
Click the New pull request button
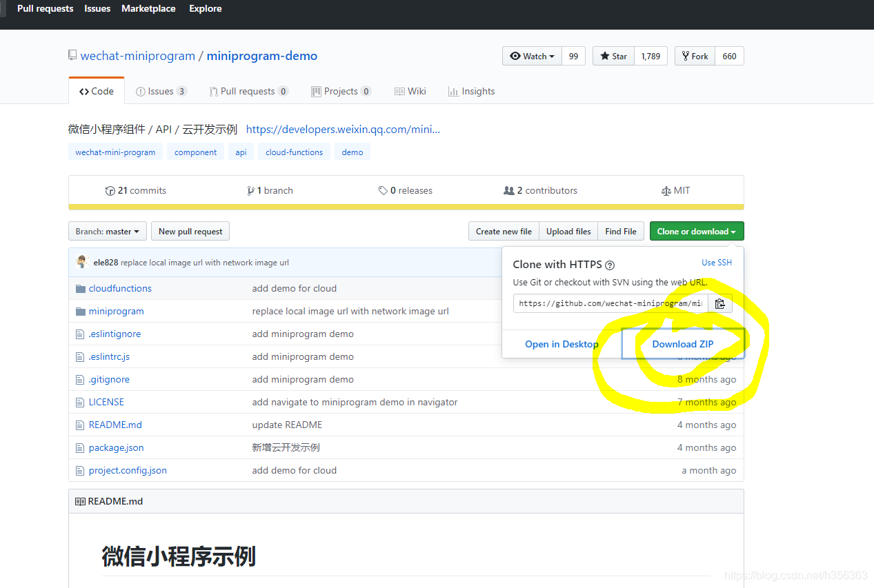[x=190, y=232]
